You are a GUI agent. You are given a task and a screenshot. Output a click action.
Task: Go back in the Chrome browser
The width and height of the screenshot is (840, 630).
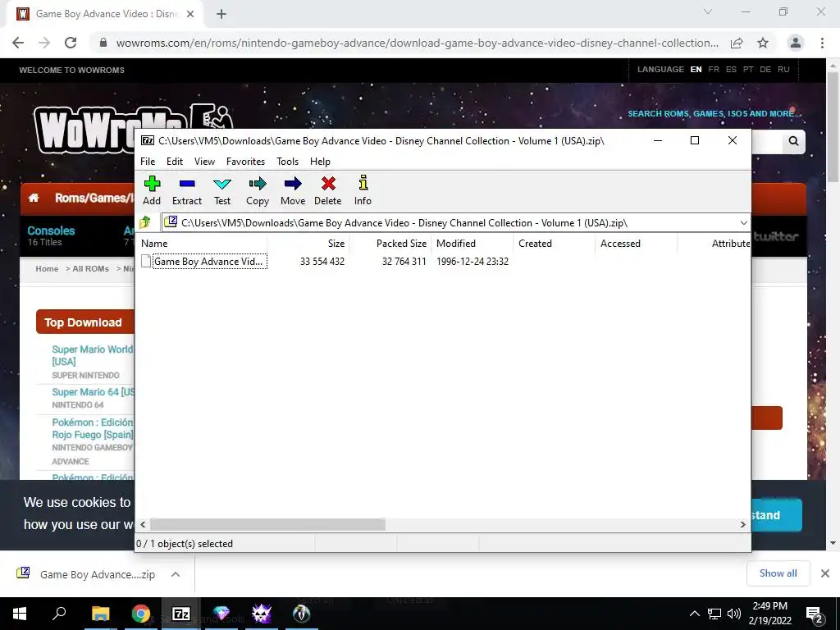point(18,43)
